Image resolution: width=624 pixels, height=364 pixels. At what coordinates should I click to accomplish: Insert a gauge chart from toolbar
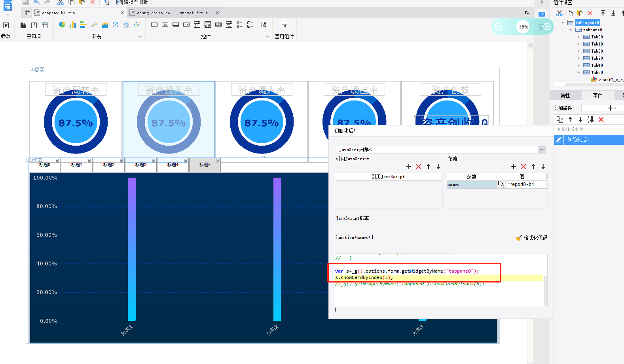tap(116, 25)
